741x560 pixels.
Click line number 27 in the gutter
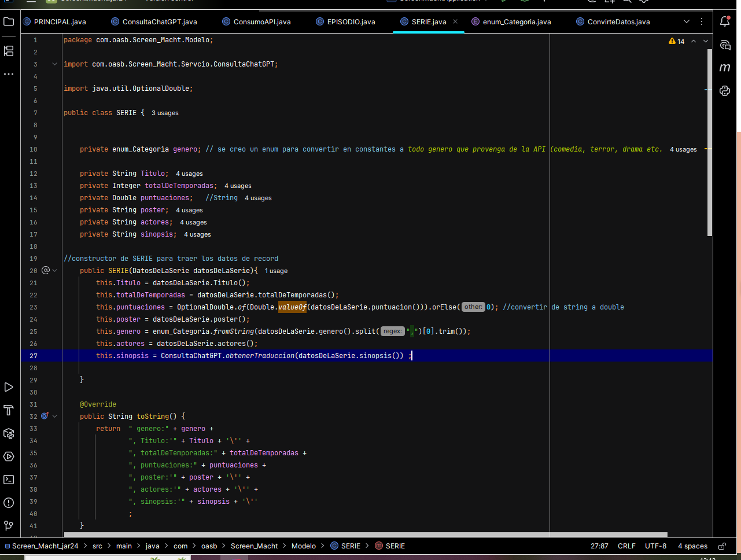point(34,356)
